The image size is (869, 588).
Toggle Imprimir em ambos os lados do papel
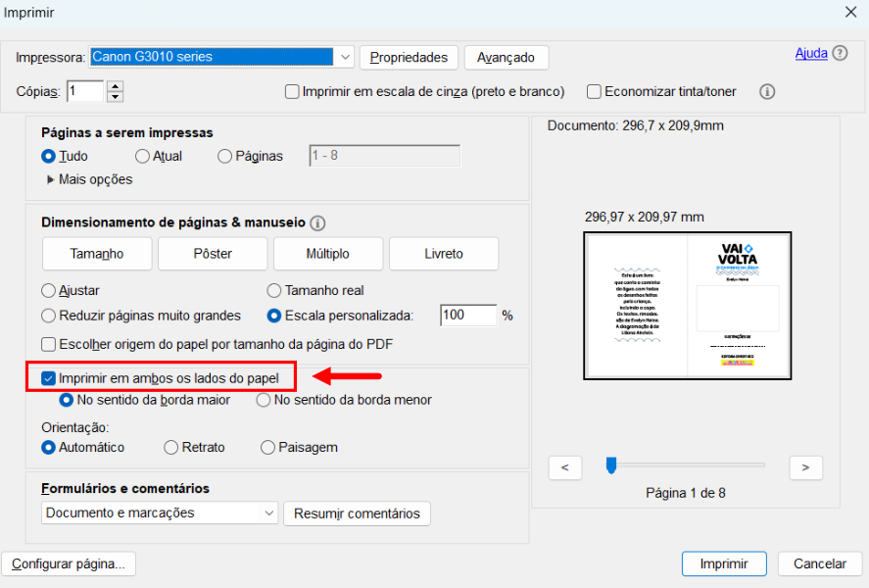click(49, 377)
